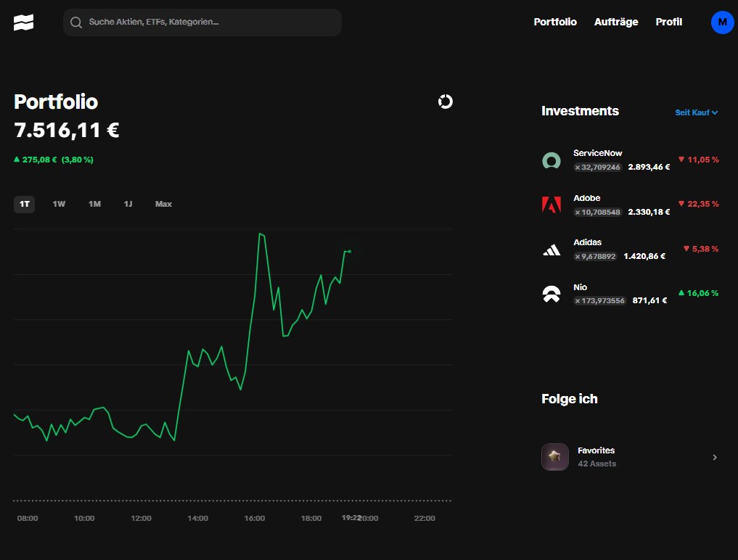Click Nio share count ×173,973556
Screen dimensions: 738x560
click(600, 301)
